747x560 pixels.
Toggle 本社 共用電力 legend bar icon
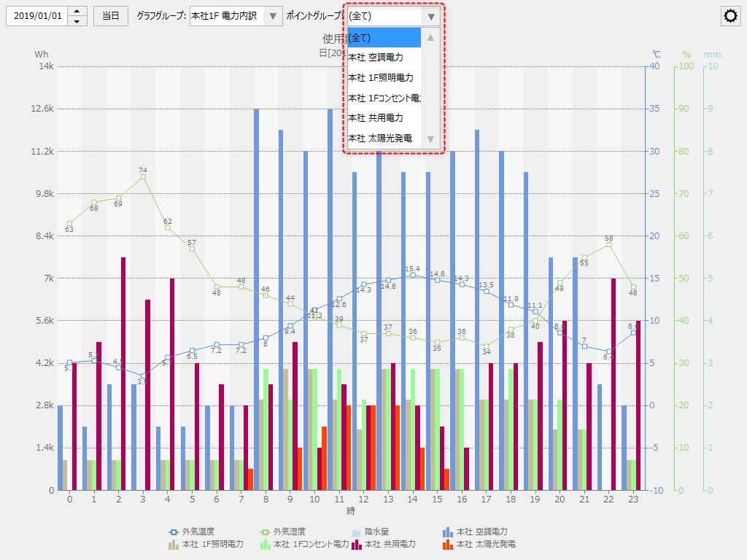click(x=356, y=544)
